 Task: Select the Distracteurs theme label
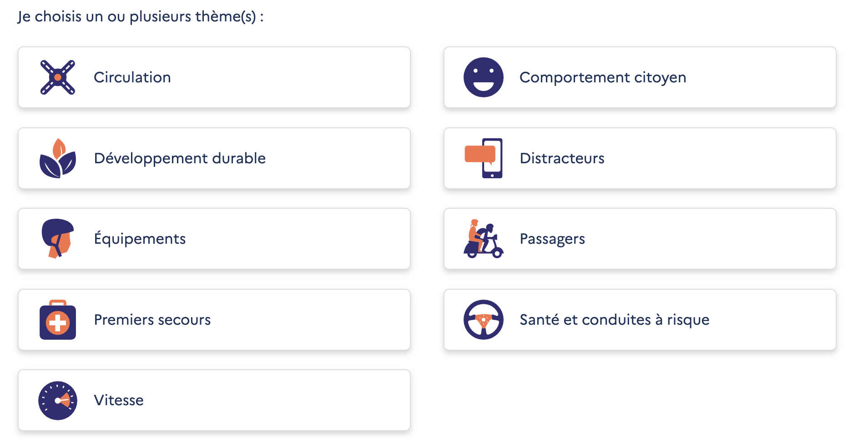pyautogui.click(x=562, y=158)
